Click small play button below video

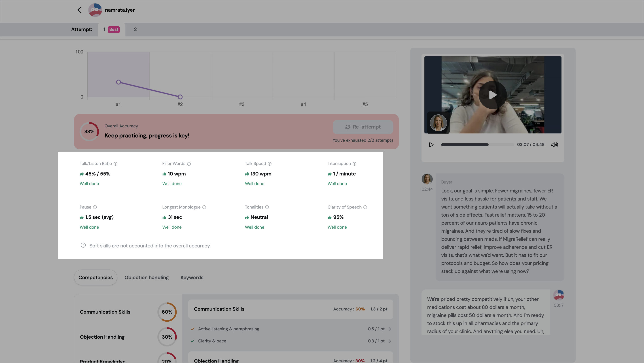[431, 145]
